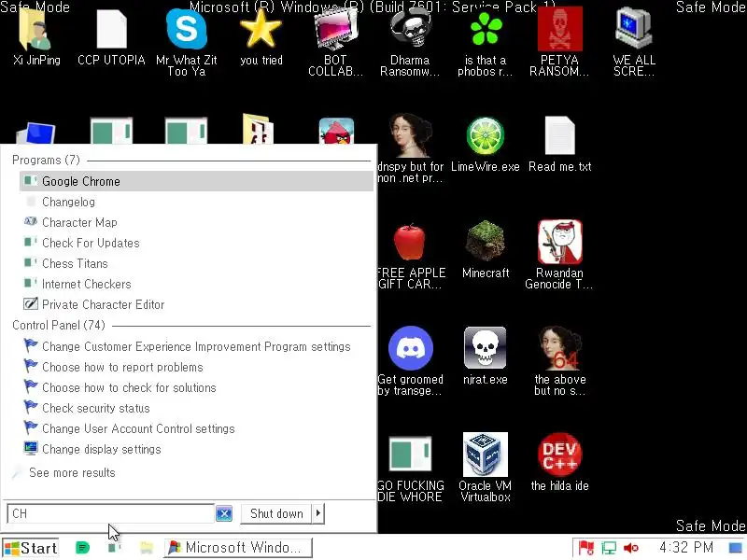Click the muted volume tray icon
This screenshot has width=747, height=560.
(x=631, y=548)
